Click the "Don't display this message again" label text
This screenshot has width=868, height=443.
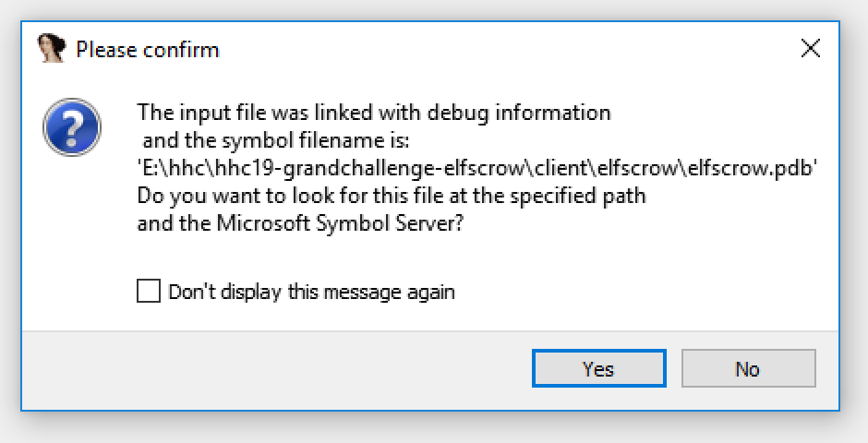(x=311, y=292)
